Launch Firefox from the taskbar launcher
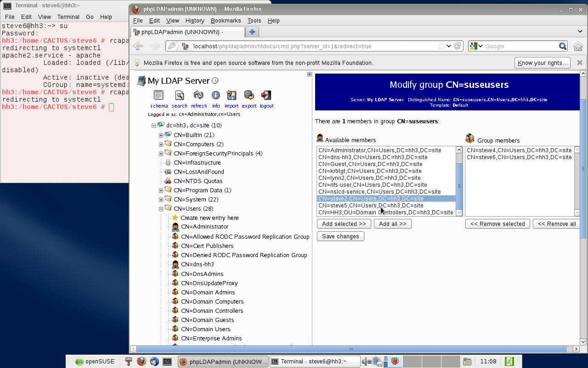The height and width of the screenshot is (368, 588). coord(141,362)
